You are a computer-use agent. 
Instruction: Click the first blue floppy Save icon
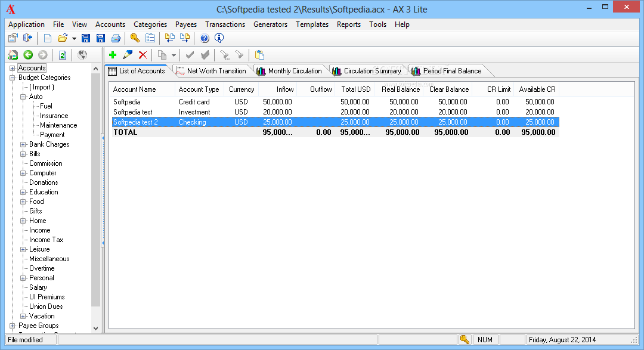85,38
